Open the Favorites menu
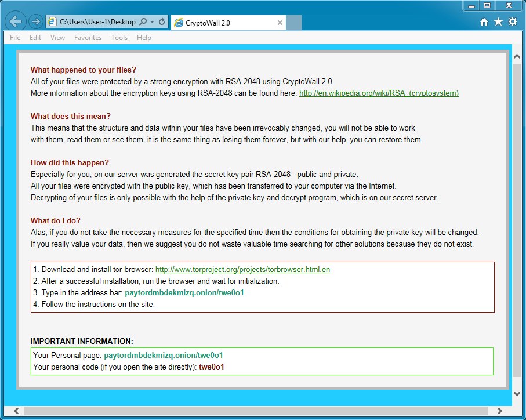Screen dimensions: 526x420 click(88, 38)
